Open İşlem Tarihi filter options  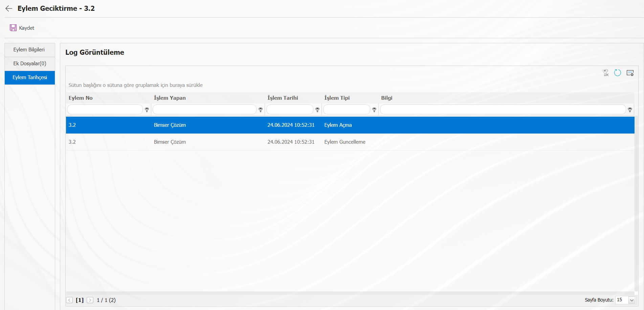tap(317, 110)
